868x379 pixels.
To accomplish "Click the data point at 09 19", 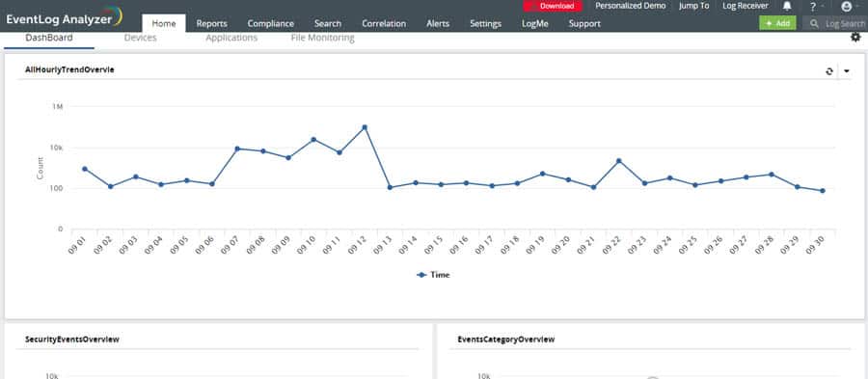I will click(x=542, y=174).
